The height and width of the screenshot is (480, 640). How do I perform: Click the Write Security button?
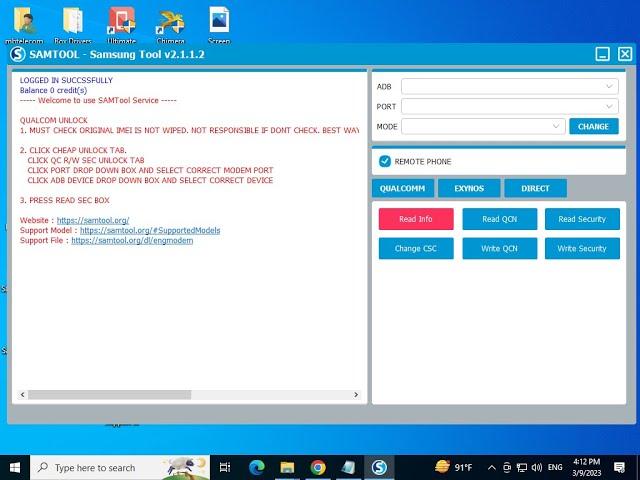582,248
